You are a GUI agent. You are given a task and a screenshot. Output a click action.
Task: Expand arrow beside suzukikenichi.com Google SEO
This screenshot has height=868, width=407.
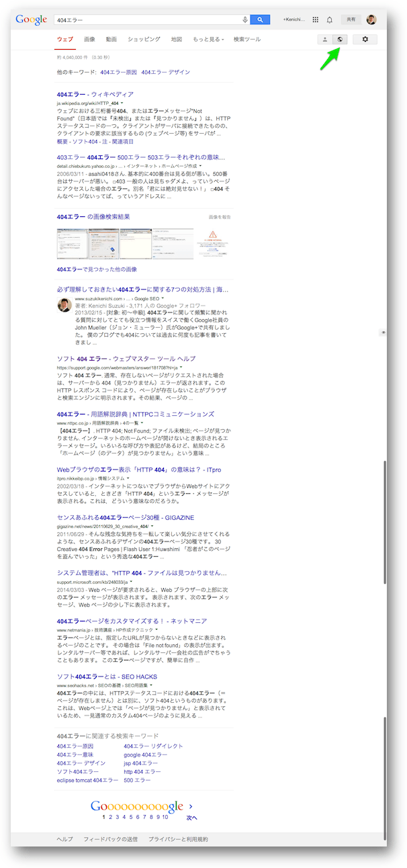point(161,298)
